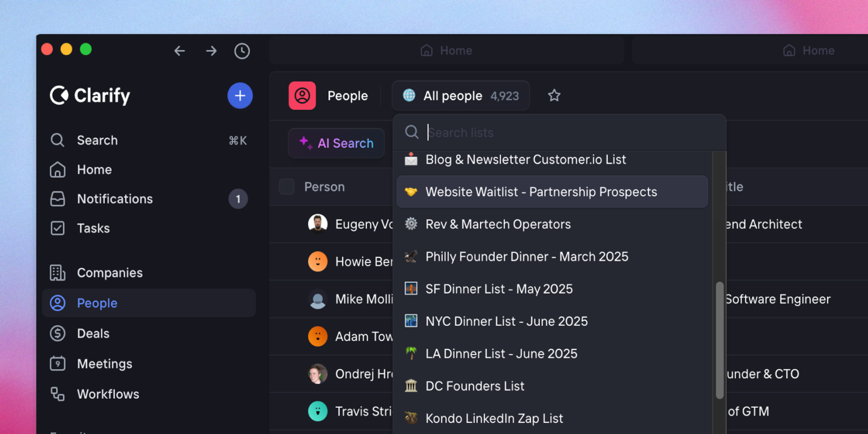This screenshot has width=868, height=434.
Task: Click the notifications count badge
Action: [x=238, y=199]
